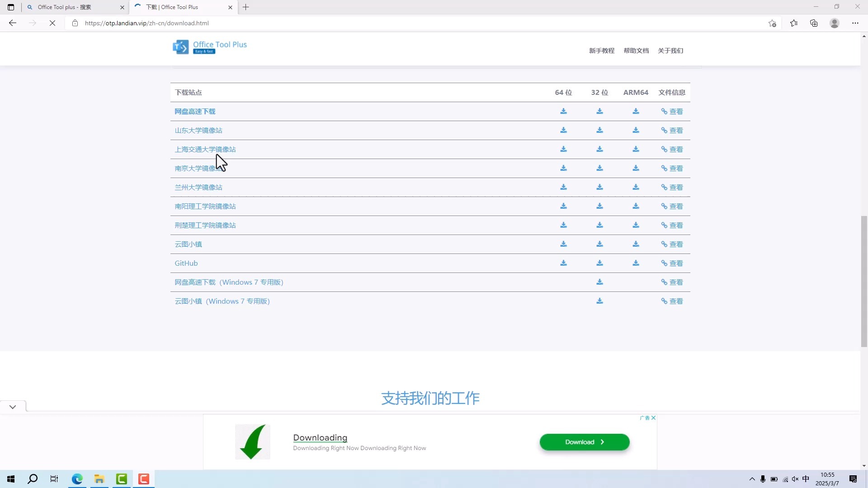The width and height of the screenshot is (868, 488).
Task: Switch to Office Tool plus search tab
Action: point(72,7)
